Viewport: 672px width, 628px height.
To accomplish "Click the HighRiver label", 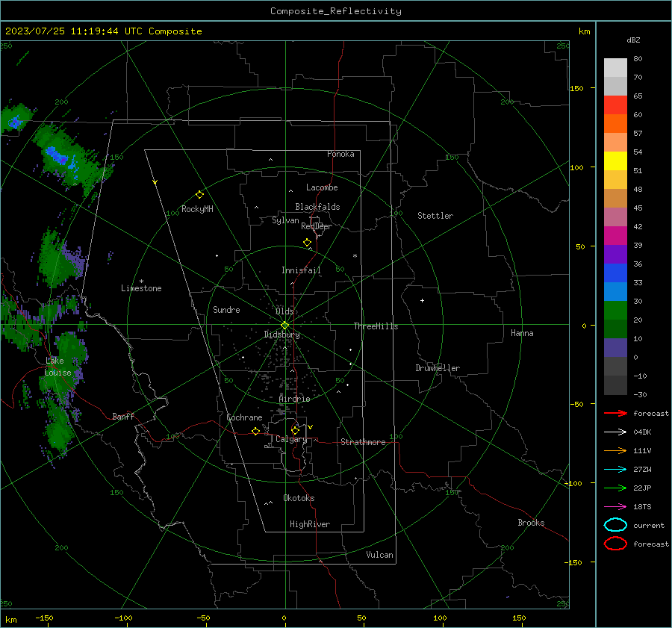I will coord(310,524).
